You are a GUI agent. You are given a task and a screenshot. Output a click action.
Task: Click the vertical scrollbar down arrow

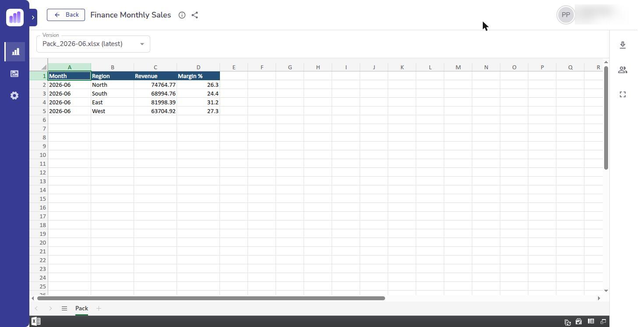[x=606, y=291]
